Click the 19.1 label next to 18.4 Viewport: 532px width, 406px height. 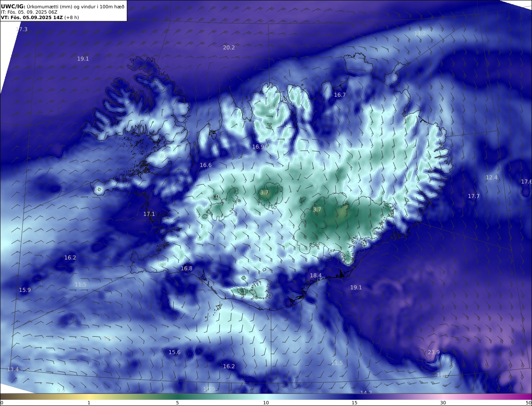click(x=356, y=288)
